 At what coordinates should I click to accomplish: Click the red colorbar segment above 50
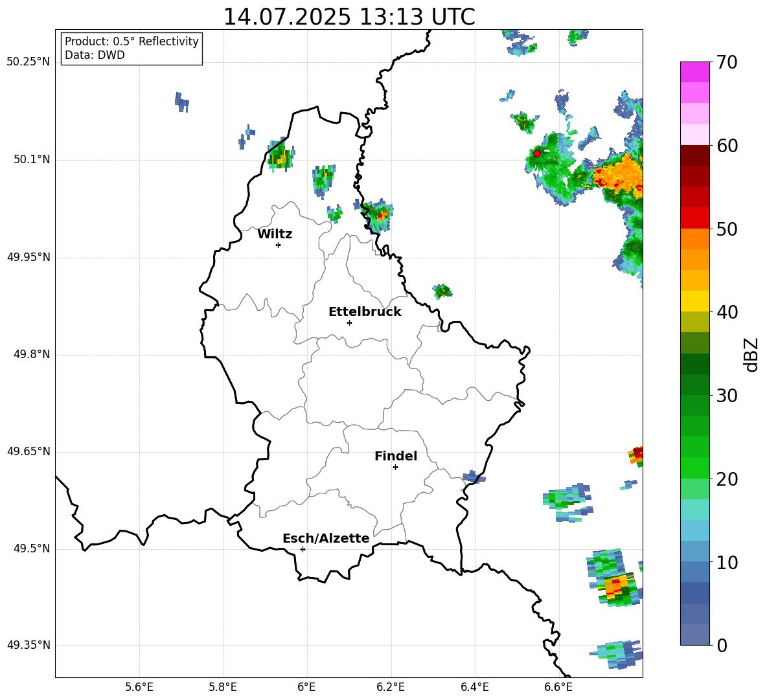tap(694, 218)
